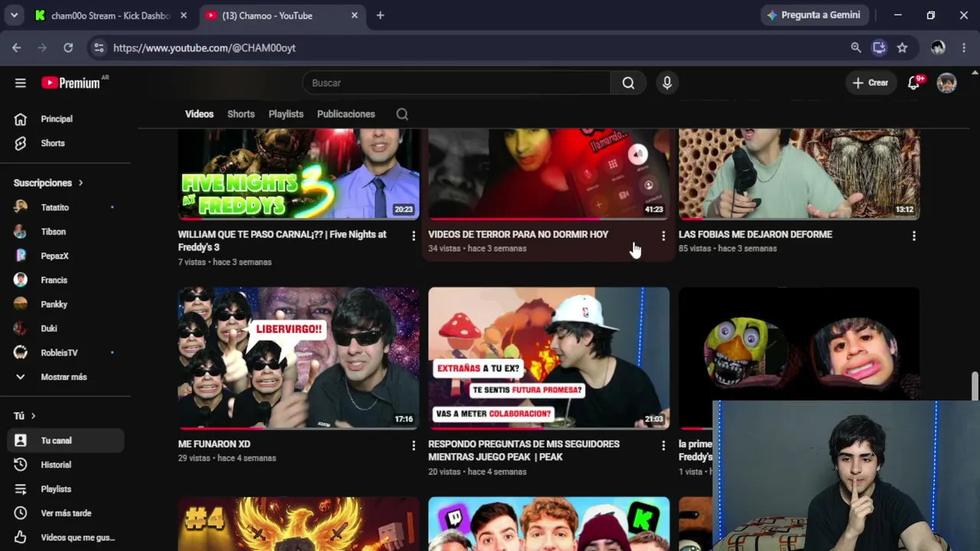Switch to the Playlists channel tab
This screenshot has height=551, width=980.
tap(286, 114)
